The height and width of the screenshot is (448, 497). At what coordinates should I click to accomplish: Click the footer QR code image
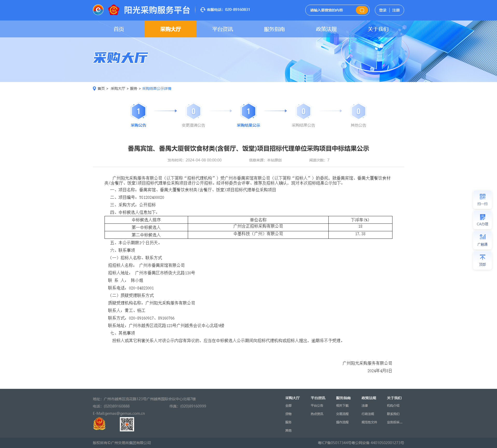click(x=127, y=424)
